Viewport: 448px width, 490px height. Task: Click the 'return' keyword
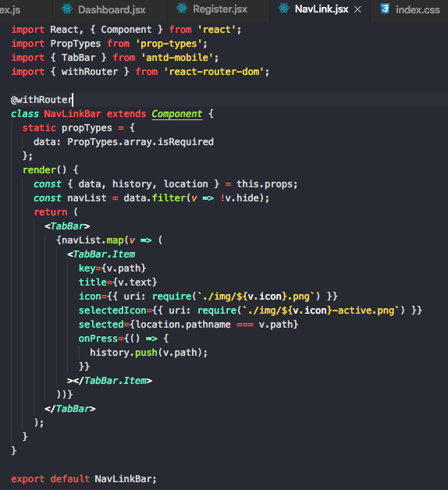tap(51, 212)
